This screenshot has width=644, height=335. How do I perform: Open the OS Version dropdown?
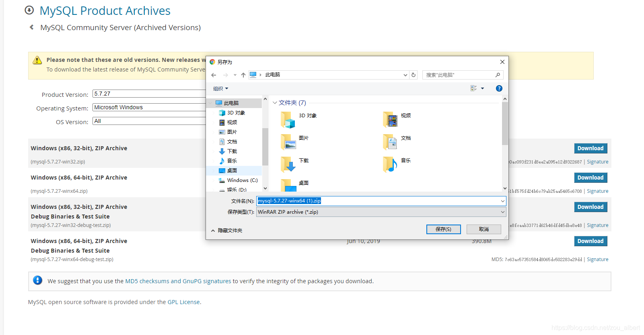[149, 121]
